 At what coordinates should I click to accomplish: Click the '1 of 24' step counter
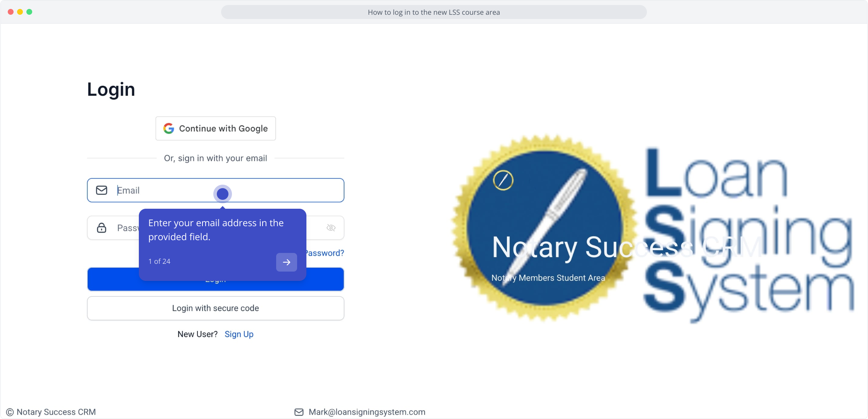point(159,261)
